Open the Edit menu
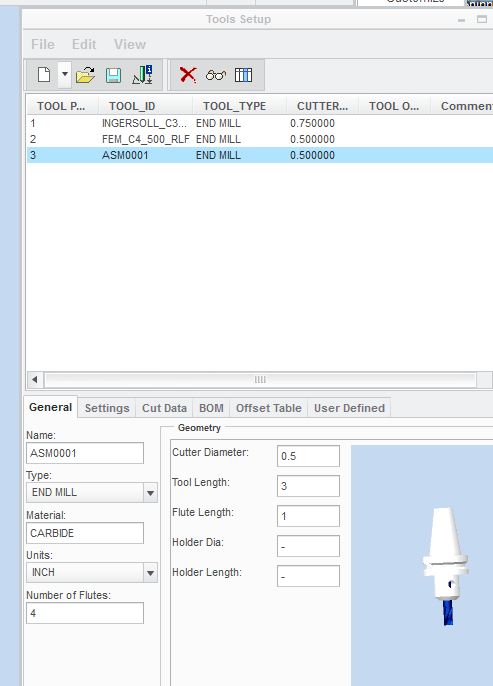This screenshot has height=686, width=493. click(84, 44)
